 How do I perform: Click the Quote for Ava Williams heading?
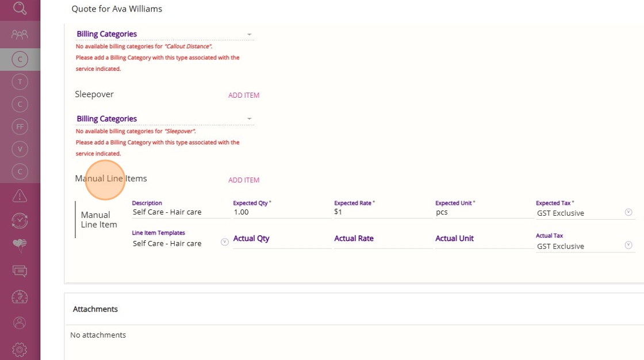tap(117, 9)
